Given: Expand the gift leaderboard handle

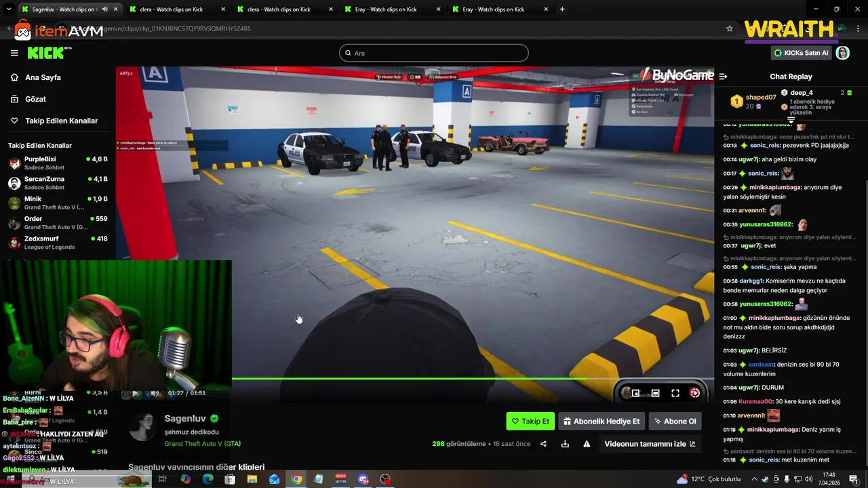Looking at the screenshot, I should point(791,120).
